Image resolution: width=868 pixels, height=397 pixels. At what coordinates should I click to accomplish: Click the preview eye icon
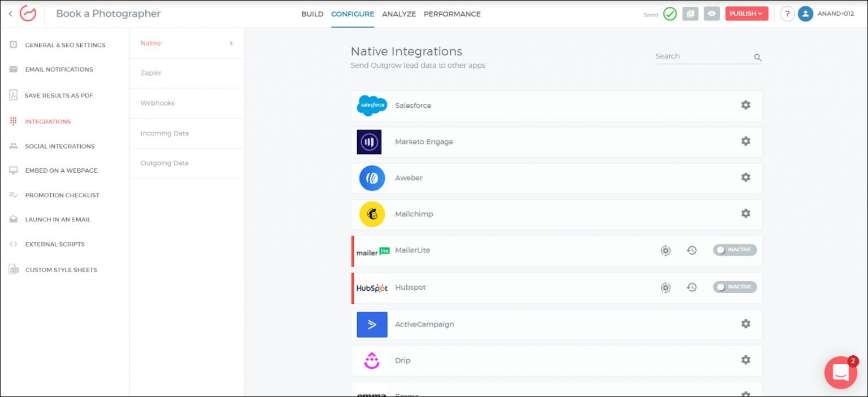pos(711,14)
